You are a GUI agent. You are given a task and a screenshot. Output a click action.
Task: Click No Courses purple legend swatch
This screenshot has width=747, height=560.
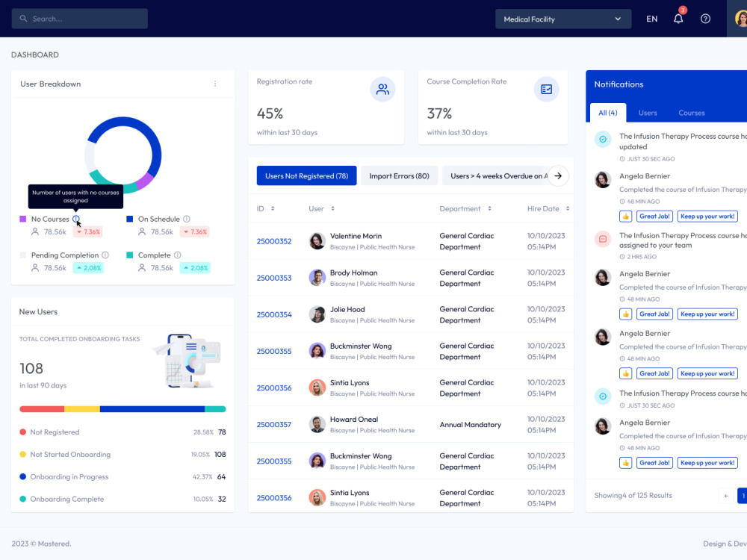23,219
